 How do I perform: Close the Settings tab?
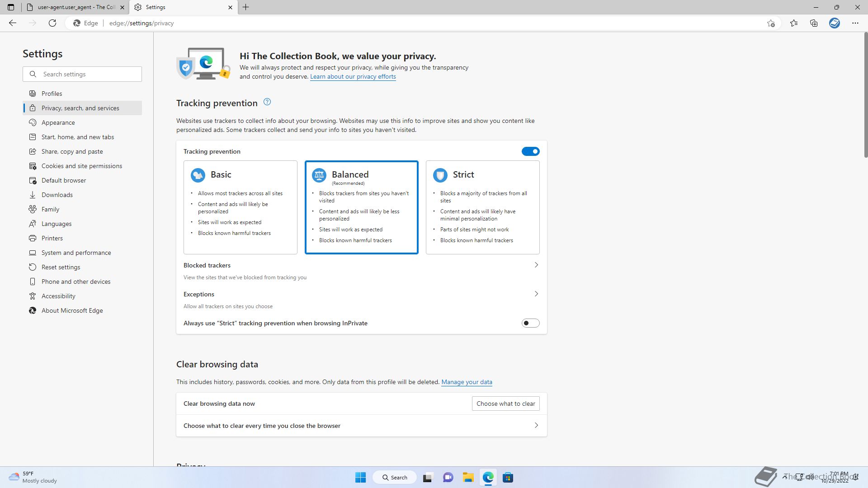pos(230,7)
